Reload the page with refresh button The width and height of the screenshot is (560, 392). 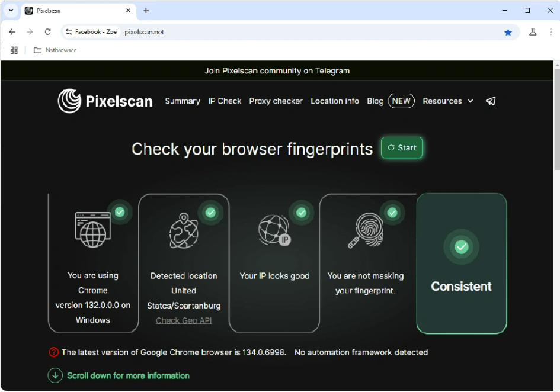pyautogui.click(x=47, y=32)
